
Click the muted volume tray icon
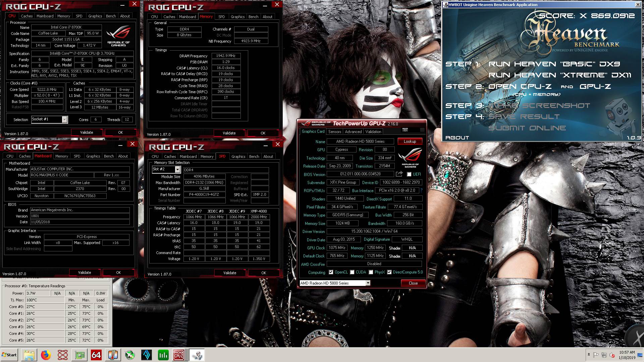tap(612, 355)
